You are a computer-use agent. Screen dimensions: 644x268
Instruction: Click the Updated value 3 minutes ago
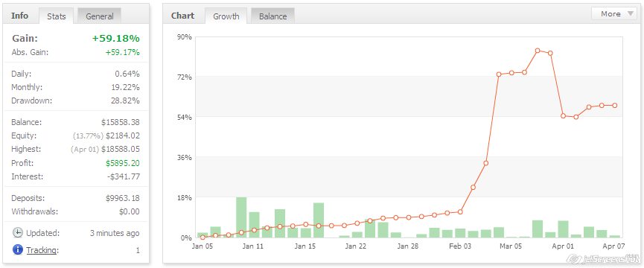pyautogui.click(x=115, y=233)
